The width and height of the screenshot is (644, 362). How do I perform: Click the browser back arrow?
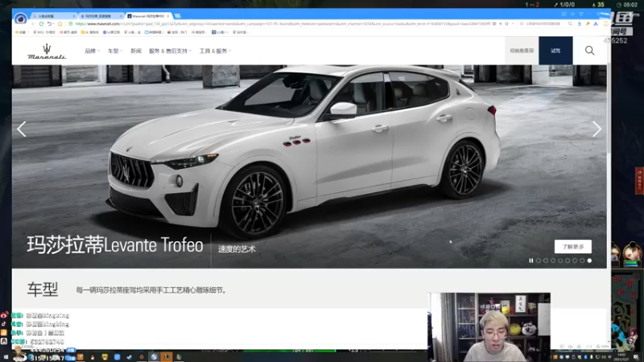(x=34, y=24)
